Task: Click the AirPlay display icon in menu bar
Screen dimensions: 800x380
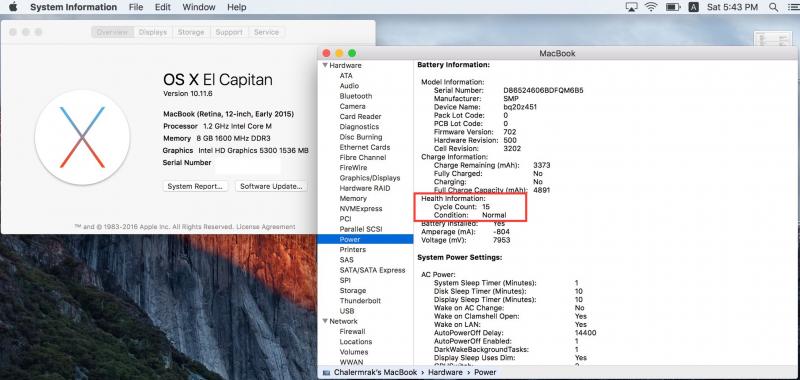Action: tap(632, 7)
